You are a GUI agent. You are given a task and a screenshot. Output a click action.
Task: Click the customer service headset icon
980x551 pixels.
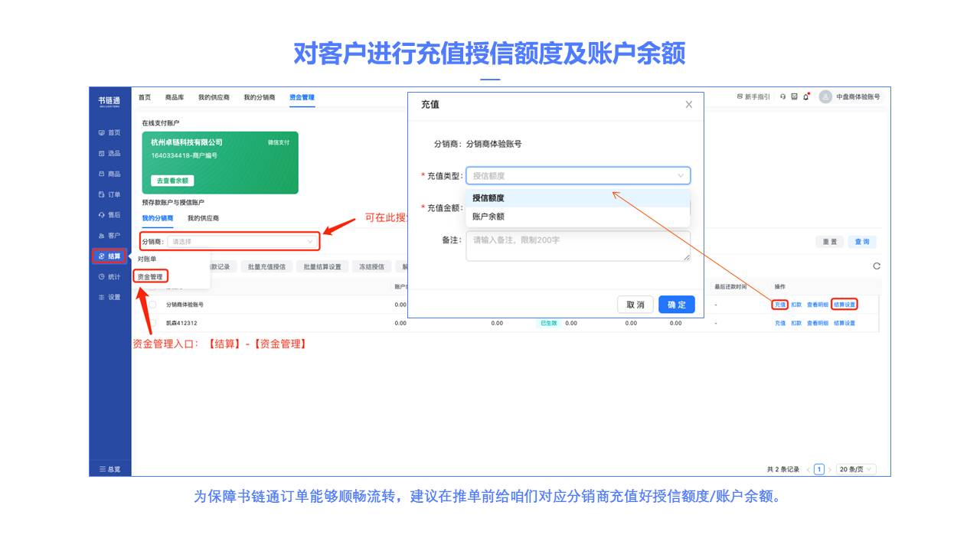783,97
